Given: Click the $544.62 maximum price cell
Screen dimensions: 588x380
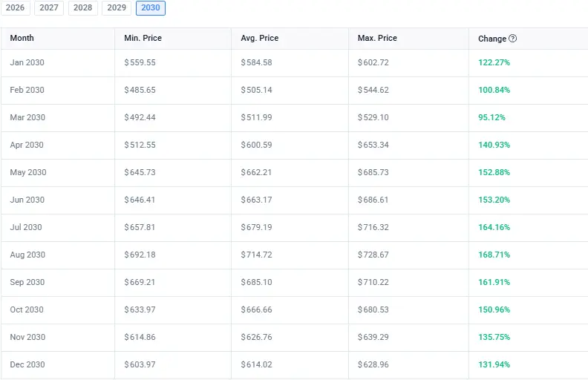Looking at the screenshot, I should (x=373, y=90).
